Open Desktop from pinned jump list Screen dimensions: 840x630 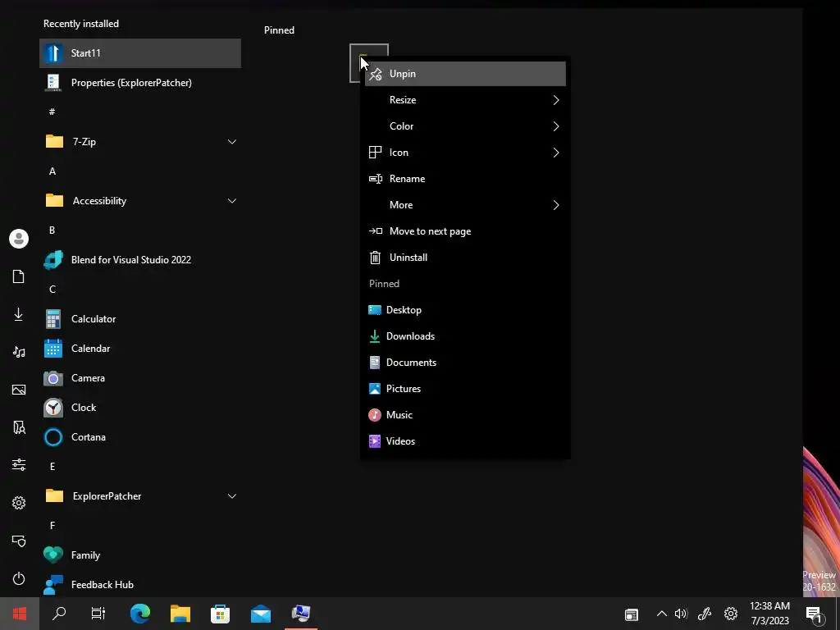pos(465,310)
